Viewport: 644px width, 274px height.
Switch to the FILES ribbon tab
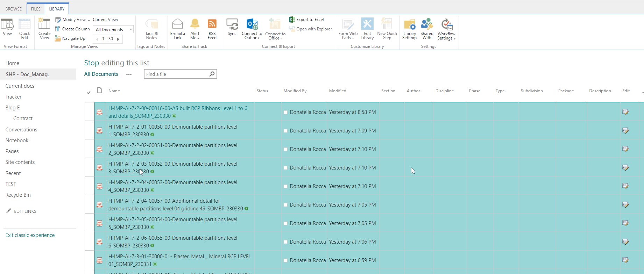(x=36, y=9)
